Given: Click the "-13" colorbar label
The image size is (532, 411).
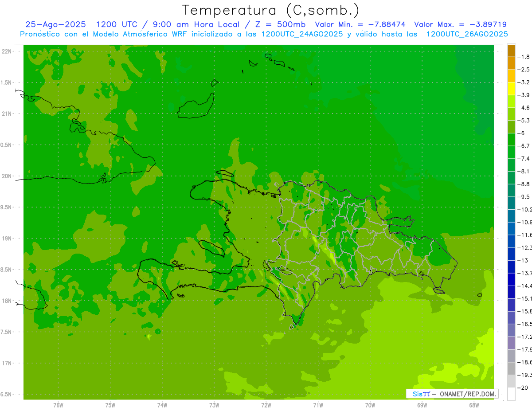Looking at the screenshot, I should [x=523, y=260].
